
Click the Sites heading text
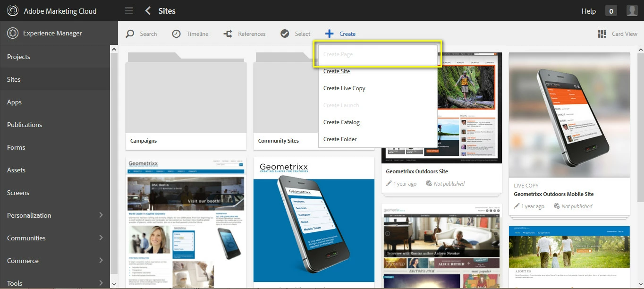click(x=167, y=11)
